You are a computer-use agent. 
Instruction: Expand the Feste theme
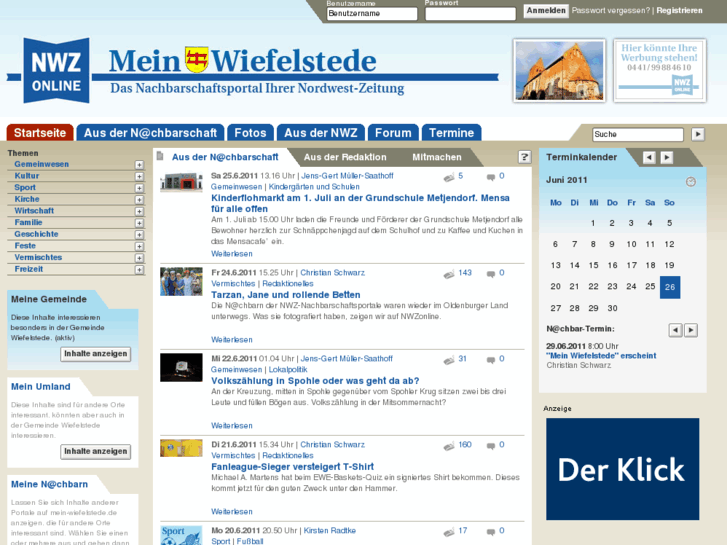[139, 246]
